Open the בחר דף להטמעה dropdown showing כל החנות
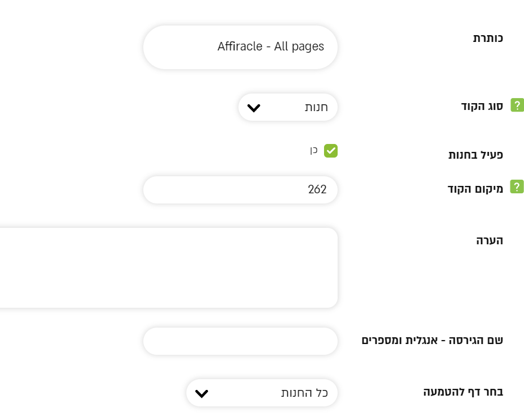Image resolution: width=524 pixels, height=420 pixels. point(262,393)
